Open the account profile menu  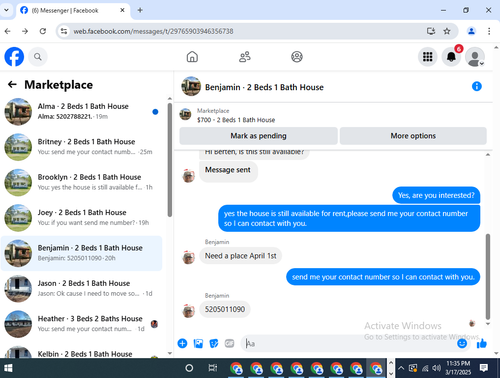(x=475, y=57)
